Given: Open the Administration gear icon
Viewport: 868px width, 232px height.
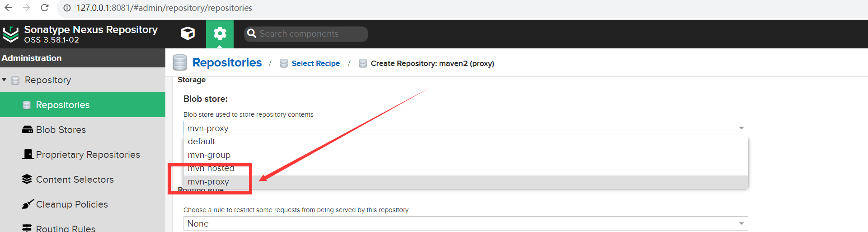Looking at the screenshot, I should coord(220,33).
